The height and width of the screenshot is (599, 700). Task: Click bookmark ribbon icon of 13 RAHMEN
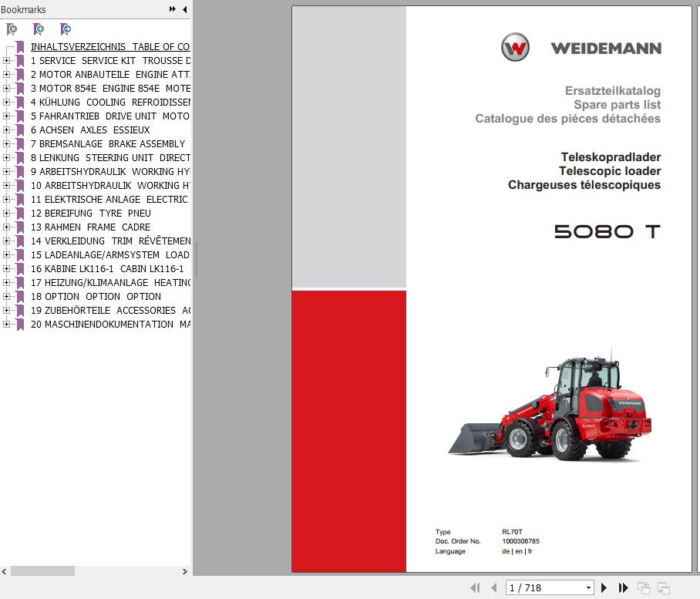(x=20, y=227)
